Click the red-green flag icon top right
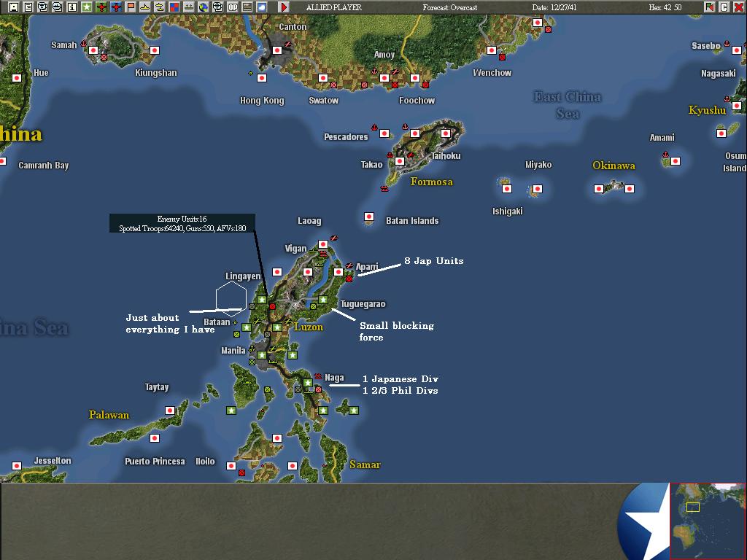747x560 pixels. 710,7
